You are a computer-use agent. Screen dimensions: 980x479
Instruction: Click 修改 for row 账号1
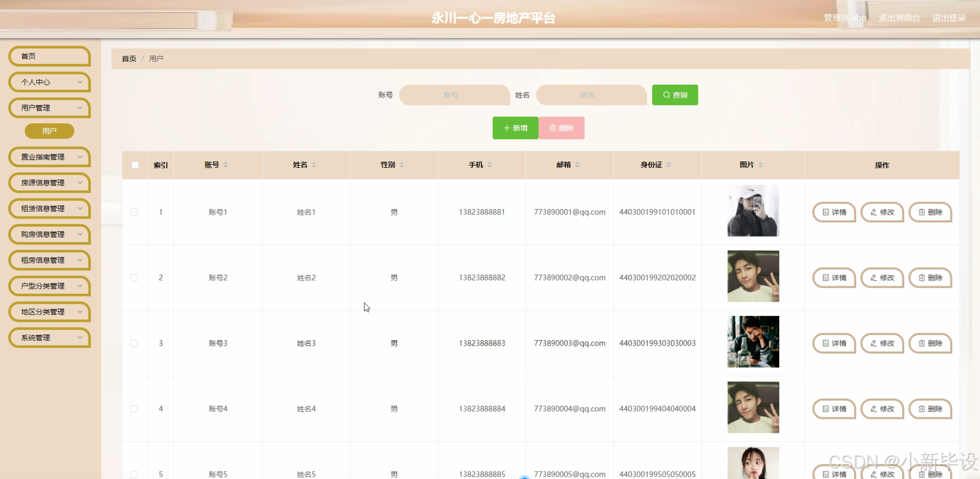882,212
